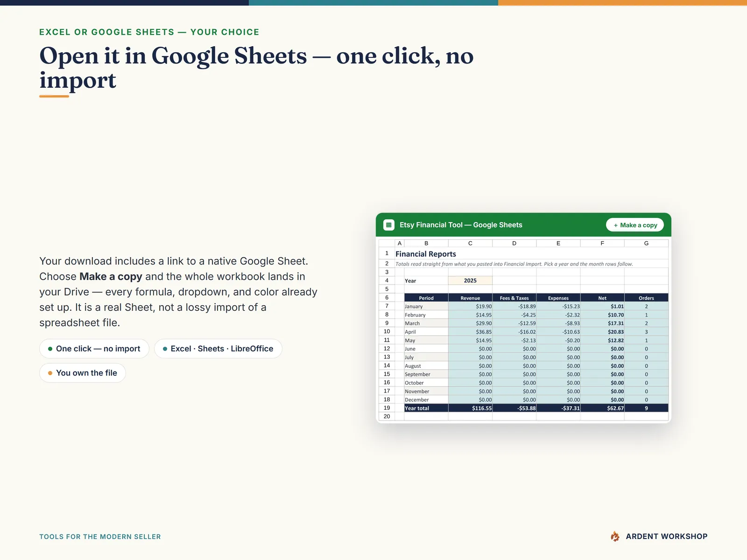Click the 'Etsy Financial Tool — Google Sheets' title
747x560 pixels.
click(461, 225)
